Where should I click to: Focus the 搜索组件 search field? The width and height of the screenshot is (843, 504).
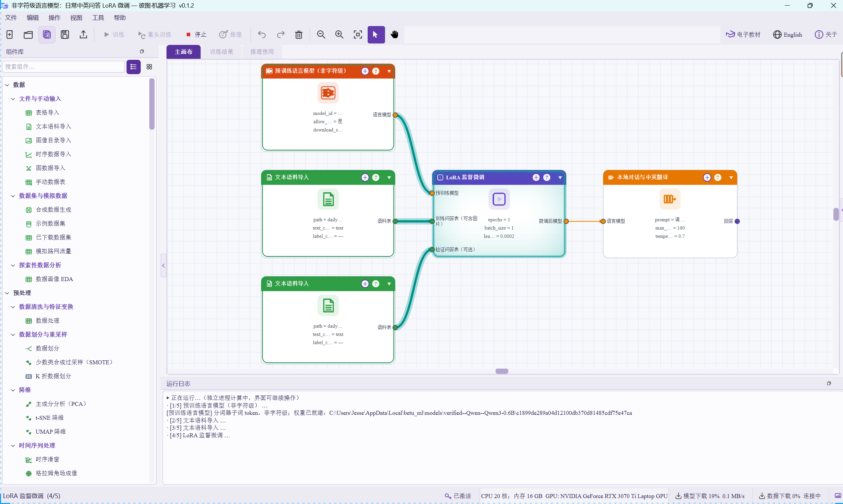click(x=63, y=67)
